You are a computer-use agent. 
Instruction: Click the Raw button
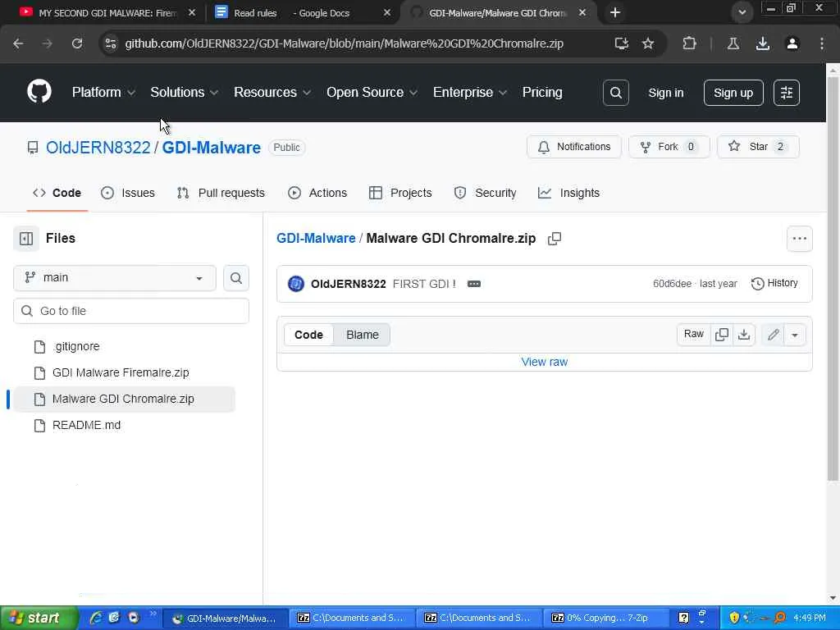tap(694, 335)
